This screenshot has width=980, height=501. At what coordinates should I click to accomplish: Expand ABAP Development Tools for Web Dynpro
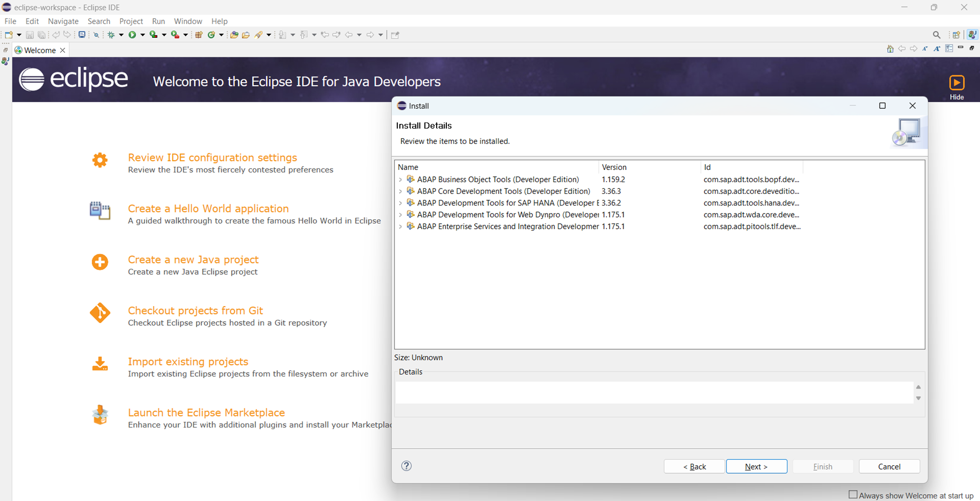[400, 215]
